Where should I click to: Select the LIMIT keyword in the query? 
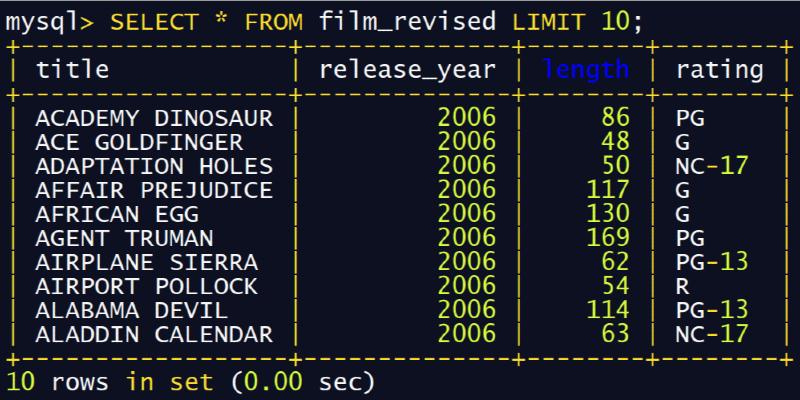(549, 22)
